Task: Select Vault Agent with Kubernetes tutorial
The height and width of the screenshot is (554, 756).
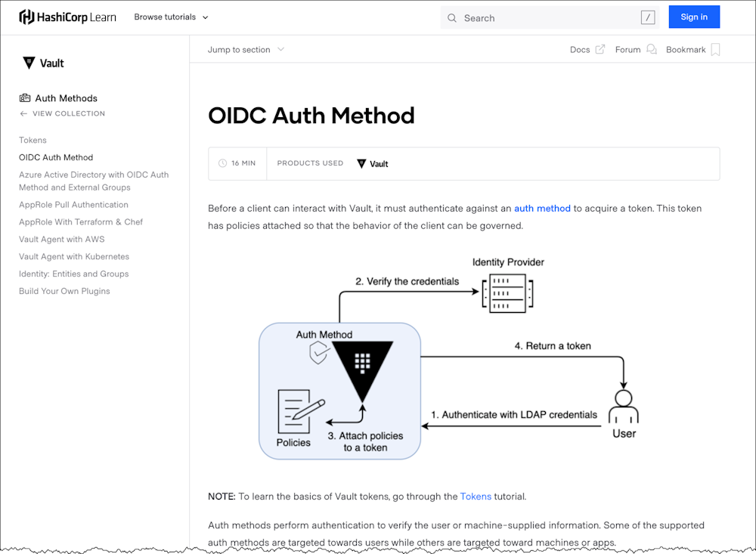Action: (x=73, y=256)
